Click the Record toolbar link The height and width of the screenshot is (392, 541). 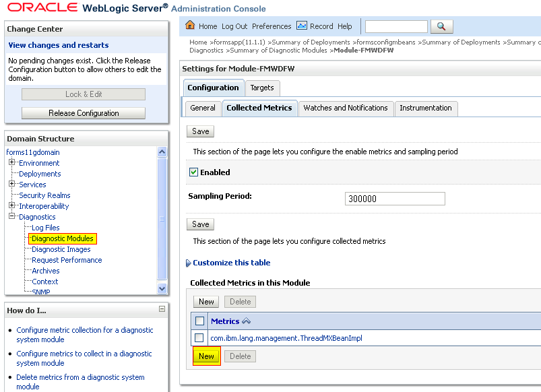(321, 26)
